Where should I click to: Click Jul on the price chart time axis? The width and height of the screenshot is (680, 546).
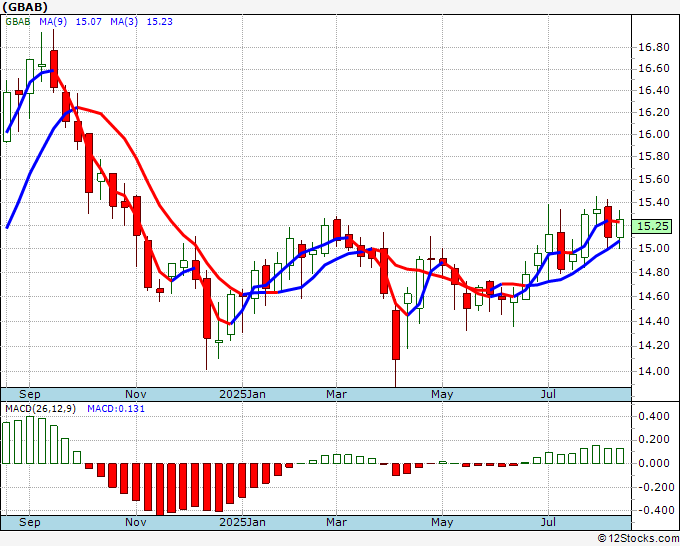(549, 394)
